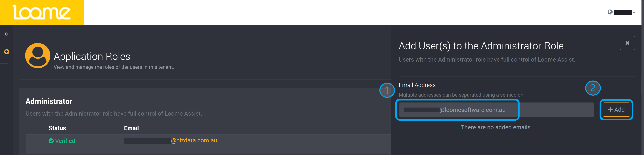Click the plus icon on the Add button

610,110
